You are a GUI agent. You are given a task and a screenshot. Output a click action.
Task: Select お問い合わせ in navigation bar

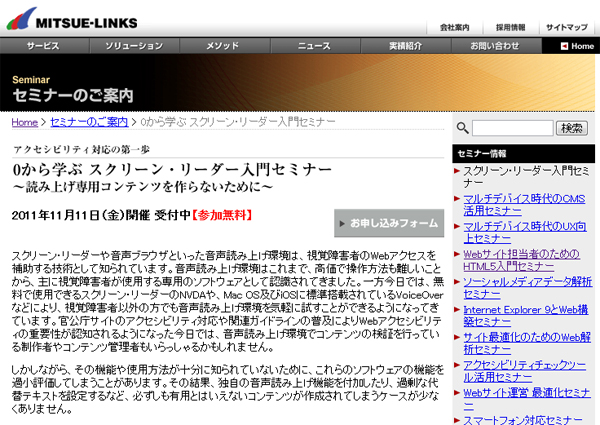[494, 46]
